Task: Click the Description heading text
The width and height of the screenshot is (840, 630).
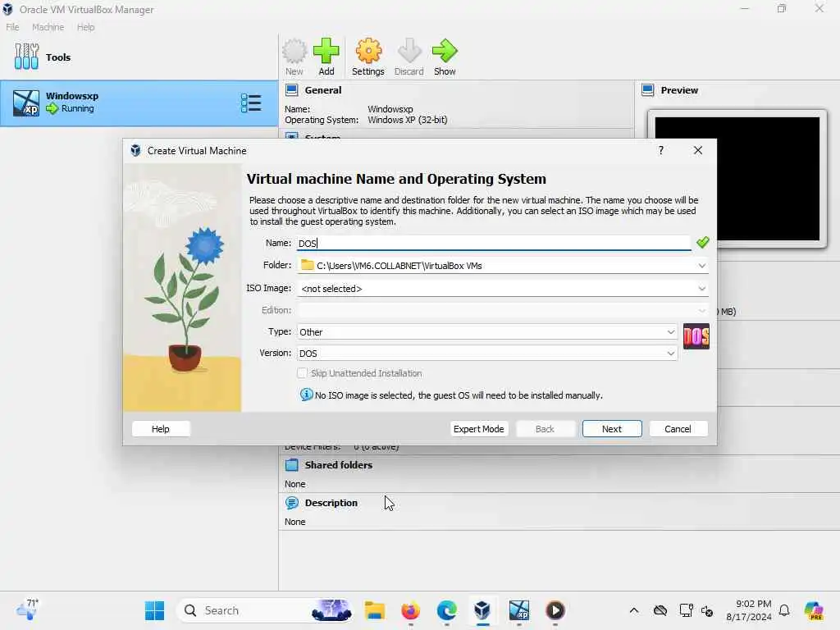Action: pyautogui.click(x=331, y=503)
